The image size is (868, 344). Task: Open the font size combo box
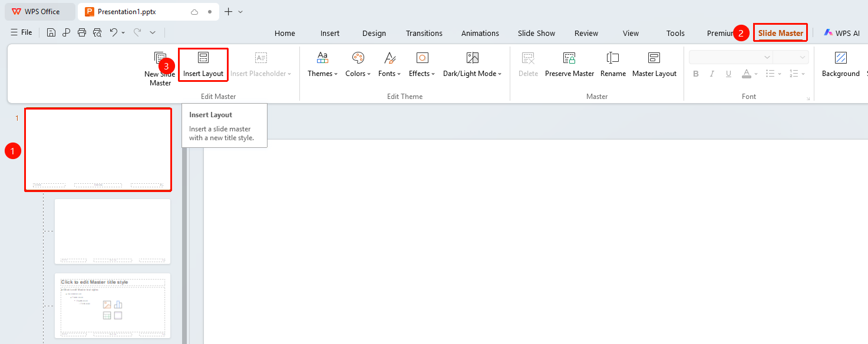point(791,57)
